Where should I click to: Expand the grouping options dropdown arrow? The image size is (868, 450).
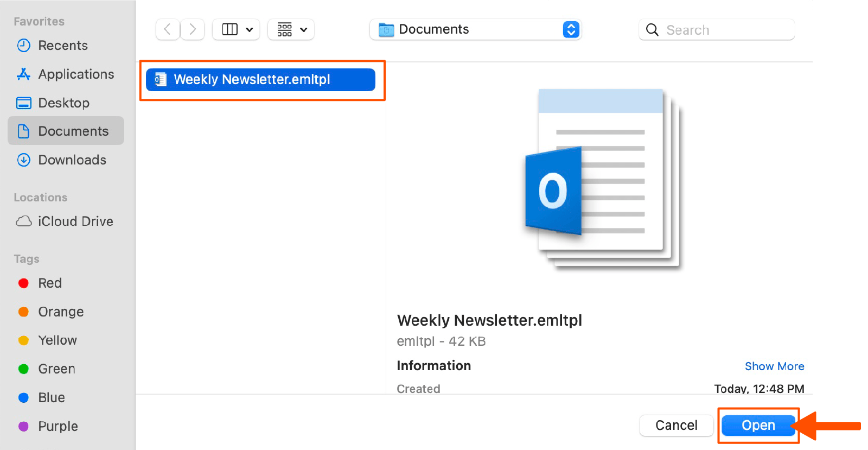[x=304, y=30]
